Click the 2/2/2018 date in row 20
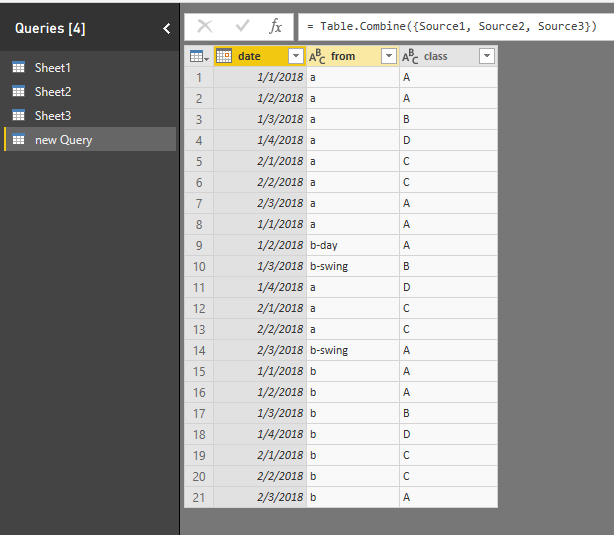The height and width of the screenshot is (535, 614). (x=260, y=476)
